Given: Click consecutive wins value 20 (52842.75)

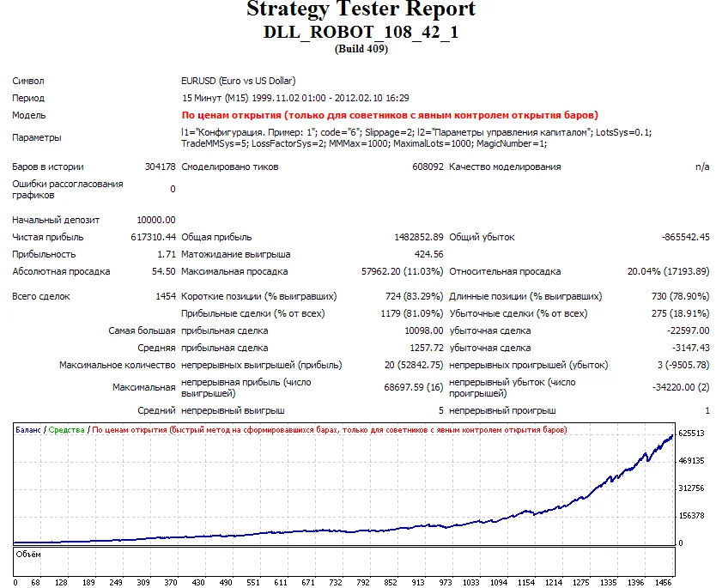Looking at the screenshot, I should 414,365.
